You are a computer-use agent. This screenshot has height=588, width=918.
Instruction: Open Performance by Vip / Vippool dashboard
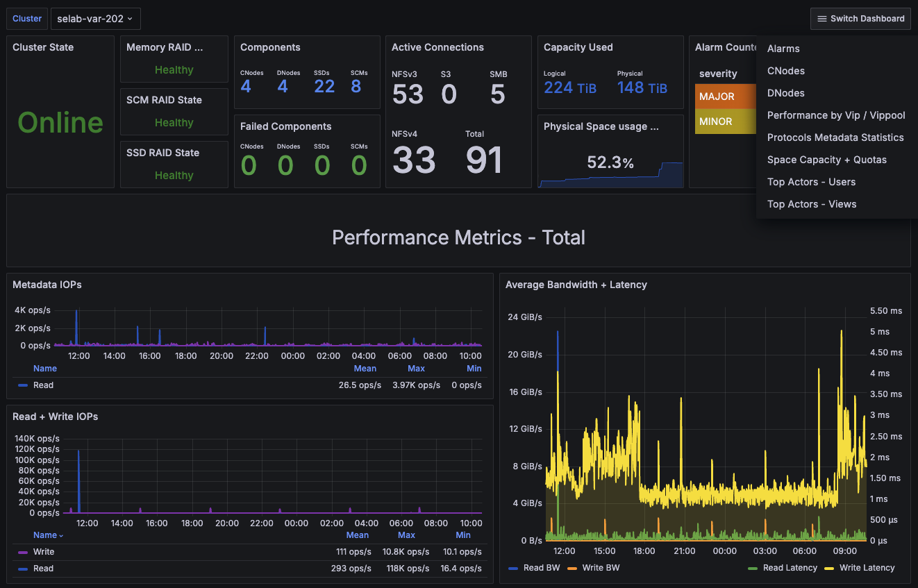(836, 115)
